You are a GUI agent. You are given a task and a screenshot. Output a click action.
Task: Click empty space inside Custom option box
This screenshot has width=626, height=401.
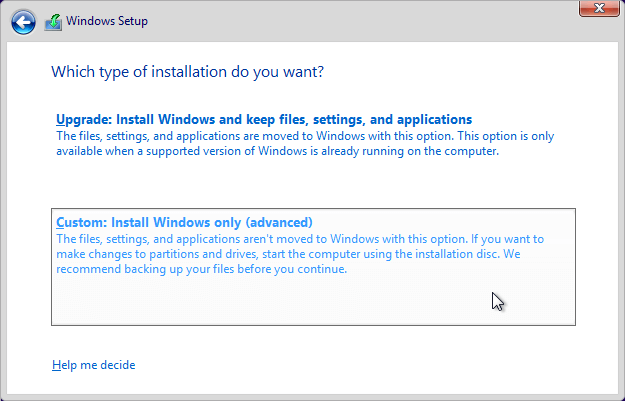click(300, 302)
